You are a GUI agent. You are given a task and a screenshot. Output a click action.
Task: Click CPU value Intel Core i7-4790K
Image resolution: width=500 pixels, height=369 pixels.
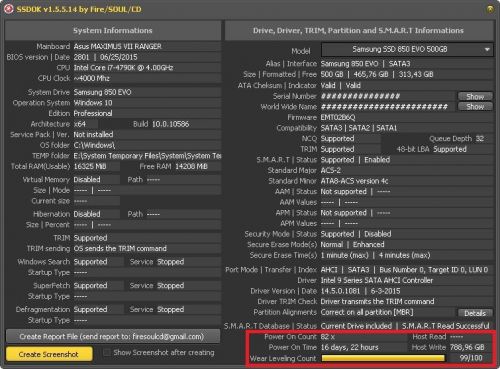[123, 68]
